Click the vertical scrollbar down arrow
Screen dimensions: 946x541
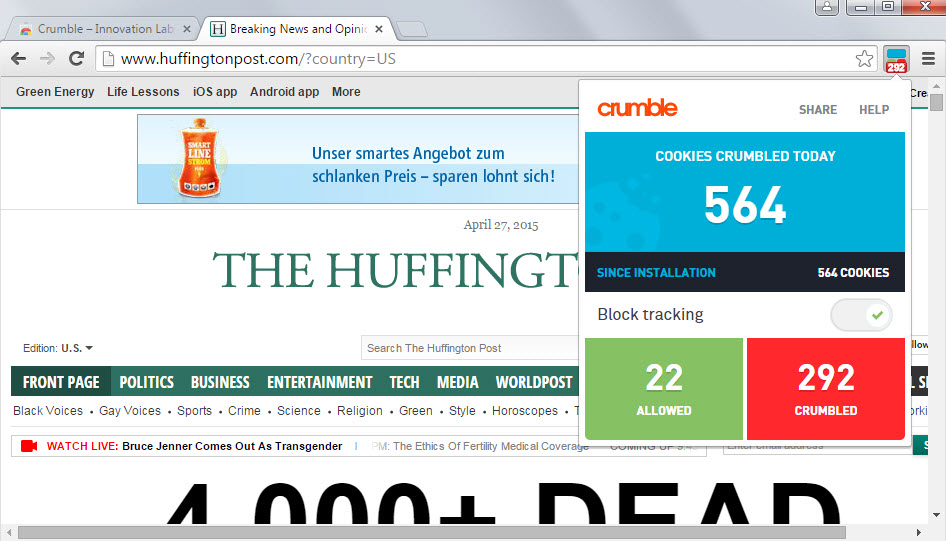coord(936,515)
